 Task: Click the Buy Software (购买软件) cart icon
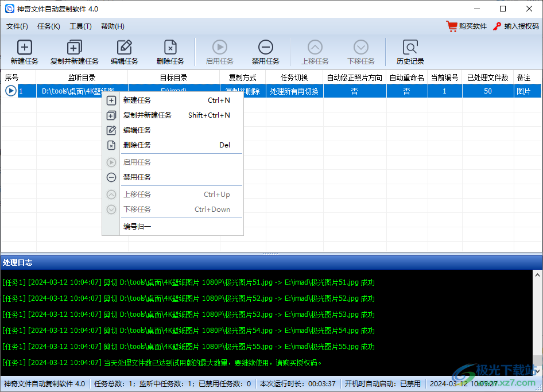pyautogui.click(x=452, y=26)
